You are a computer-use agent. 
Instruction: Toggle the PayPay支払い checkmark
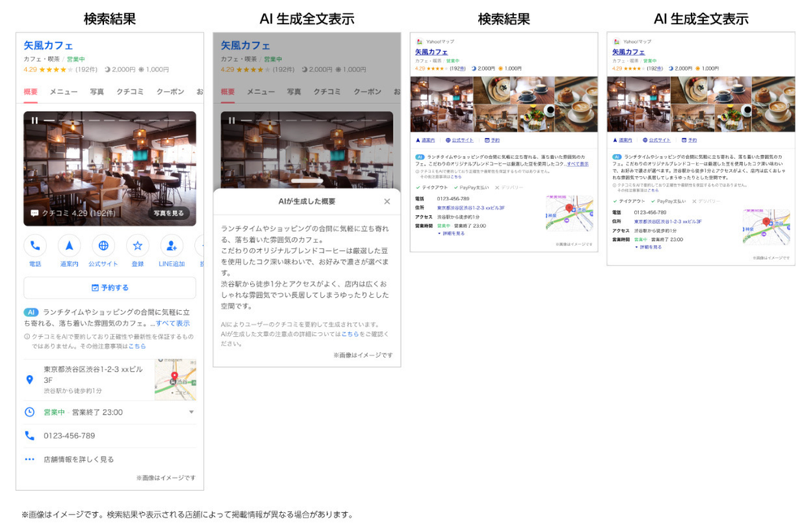456,187
